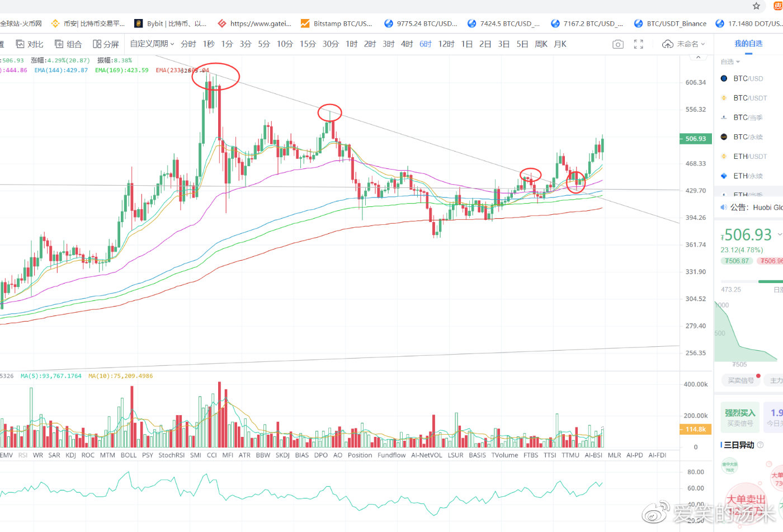Enter fullscreen chart mode
Screen dimensions: 783x532
[639, 44]
